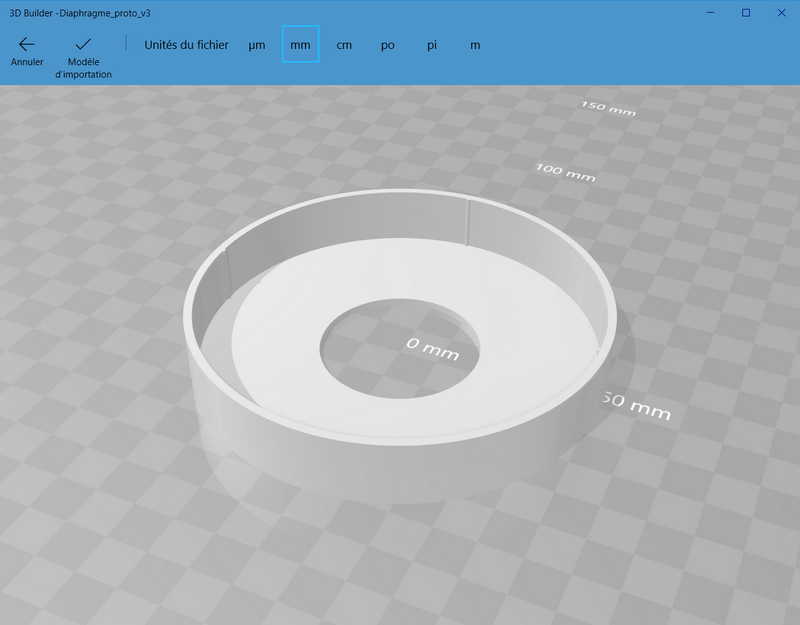Switch file units to cm
The width and height of the screenshot is (800, 625).
(x=344, y=45)
